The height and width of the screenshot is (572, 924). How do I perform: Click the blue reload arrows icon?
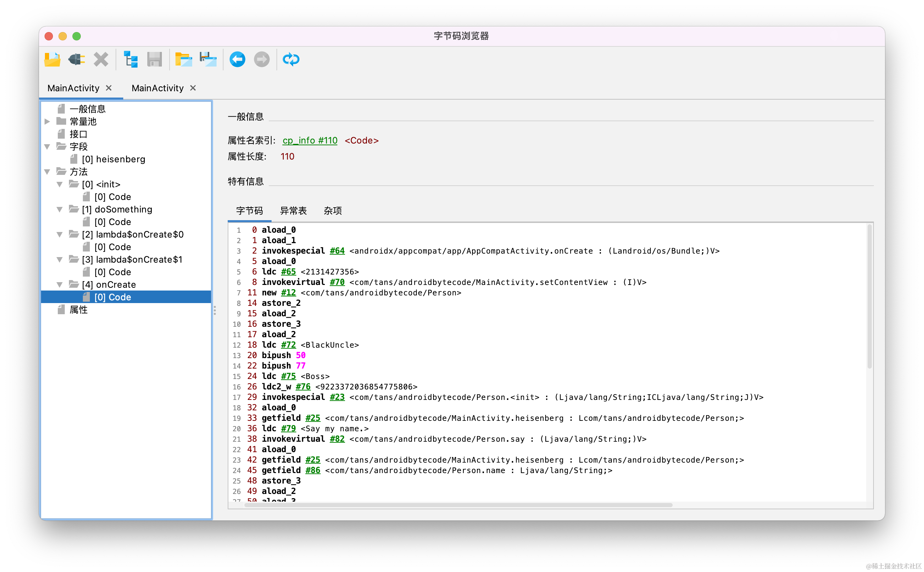291,59
